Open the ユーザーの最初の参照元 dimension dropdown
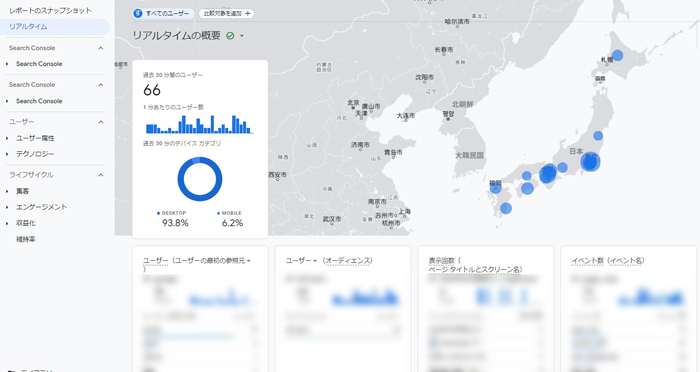 [x=248, y=261]
